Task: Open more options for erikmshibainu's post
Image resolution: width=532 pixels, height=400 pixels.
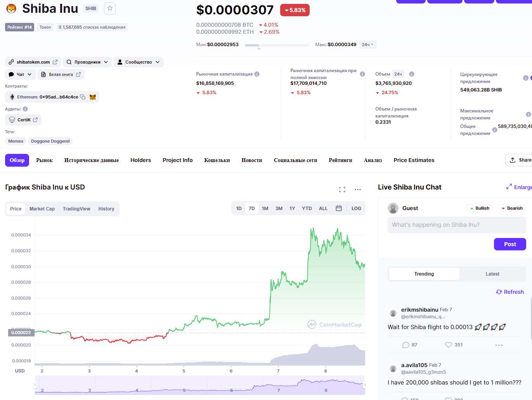Action: coord(499,345)
